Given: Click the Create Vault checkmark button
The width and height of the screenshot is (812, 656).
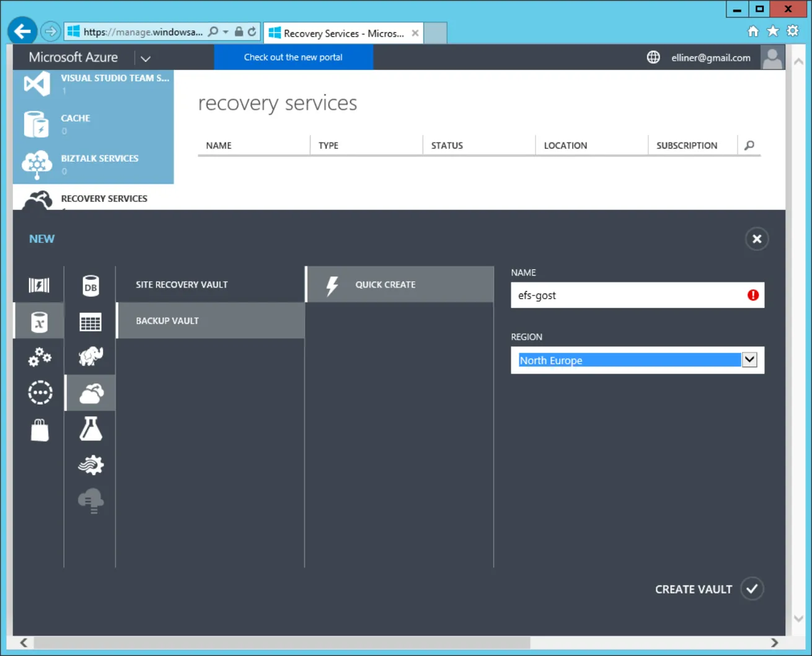Looking at the screenshot, I should (x=752, y=589).
